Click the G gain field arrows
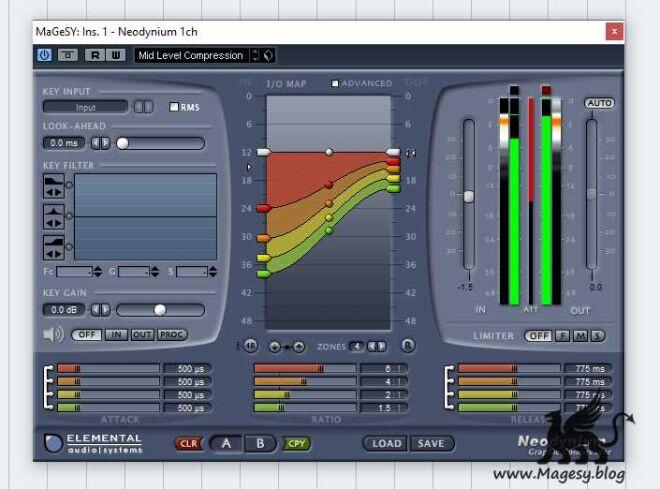 point(155,272)
